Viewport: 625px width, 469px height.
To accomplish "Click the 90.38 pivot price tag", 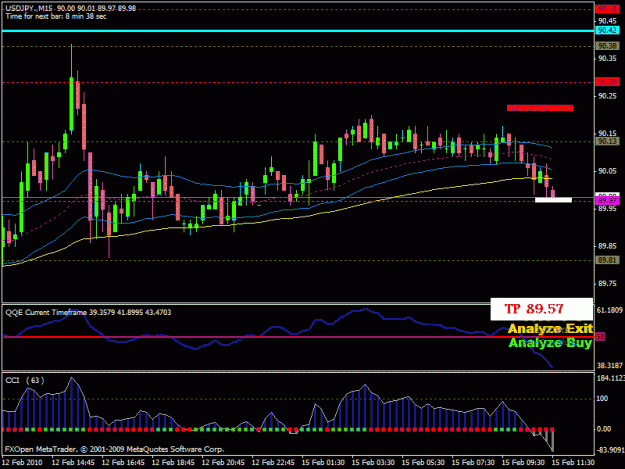I will tap(607, 46).
